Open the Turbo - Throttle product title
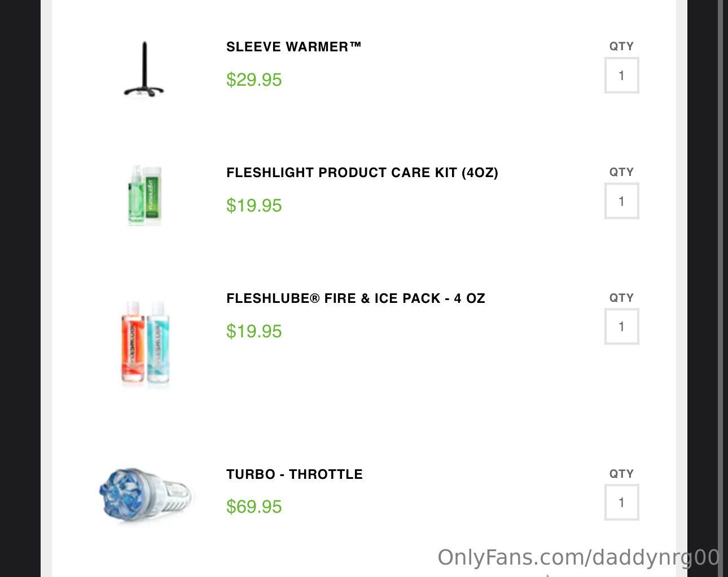728x577 pixels. click(294, 474)
